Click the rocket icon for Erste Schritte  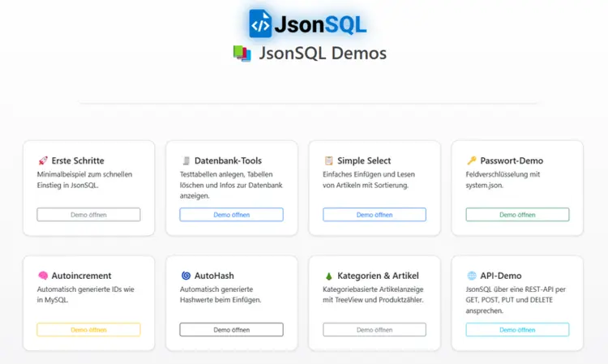(43, 161)
